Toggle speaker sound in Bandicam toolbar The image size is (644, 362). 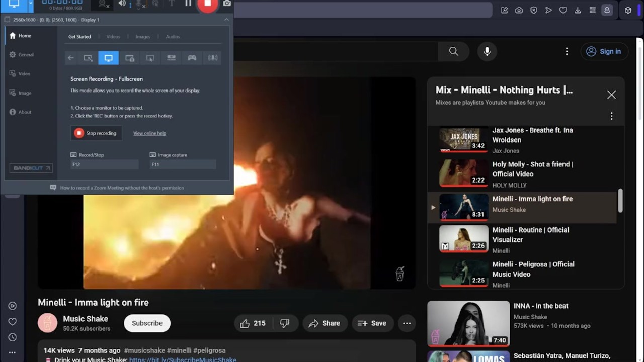pyautogui.click(x=122, y=4)
